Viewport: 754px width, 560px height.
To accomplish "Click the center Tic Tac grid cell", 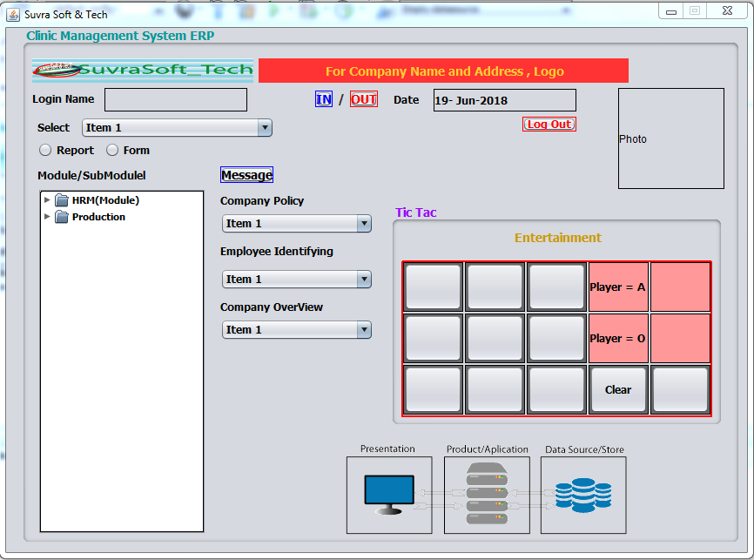I will coord(495,338).
